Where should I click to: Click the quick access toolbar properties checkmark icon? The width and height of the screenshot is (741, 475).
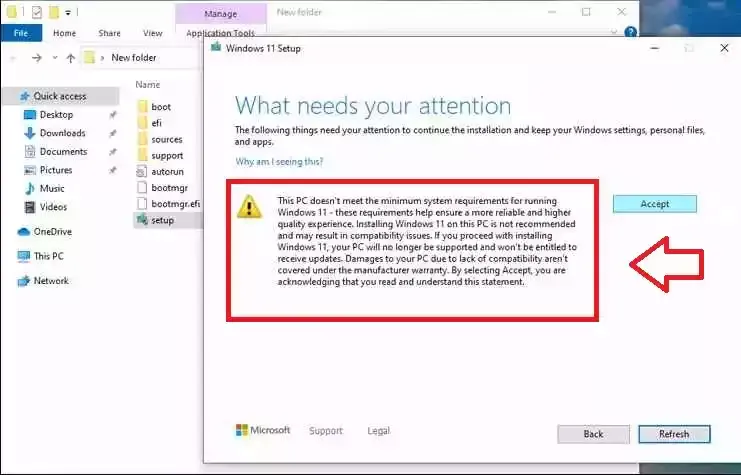pos(36,12)
